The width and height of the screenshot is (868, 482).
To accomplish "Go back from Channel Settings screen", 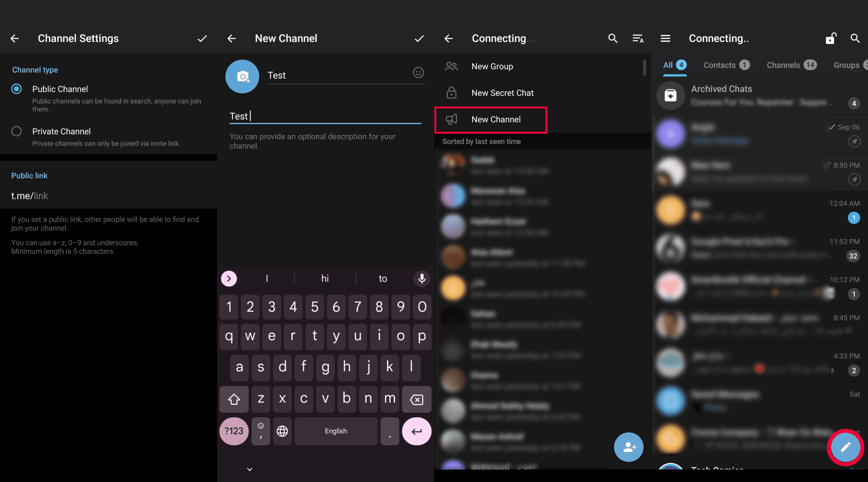I will click(x=15, y=38).
